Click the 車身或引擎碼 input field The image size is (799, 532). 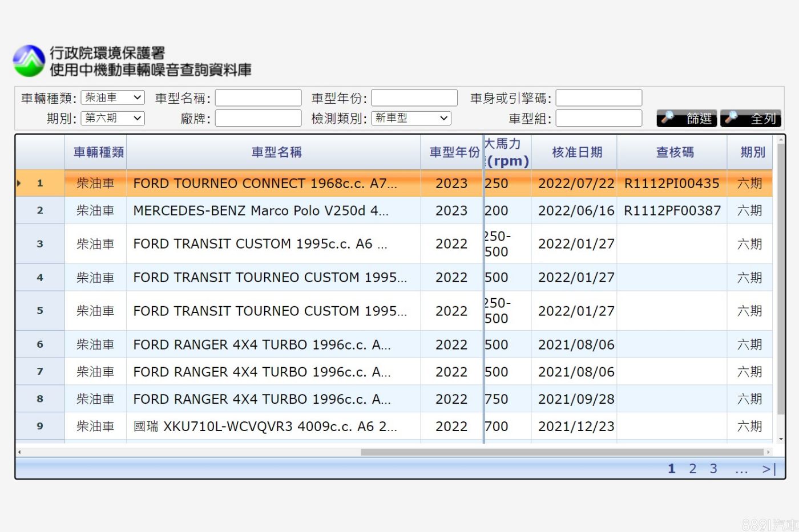click(x=599, y=98)
